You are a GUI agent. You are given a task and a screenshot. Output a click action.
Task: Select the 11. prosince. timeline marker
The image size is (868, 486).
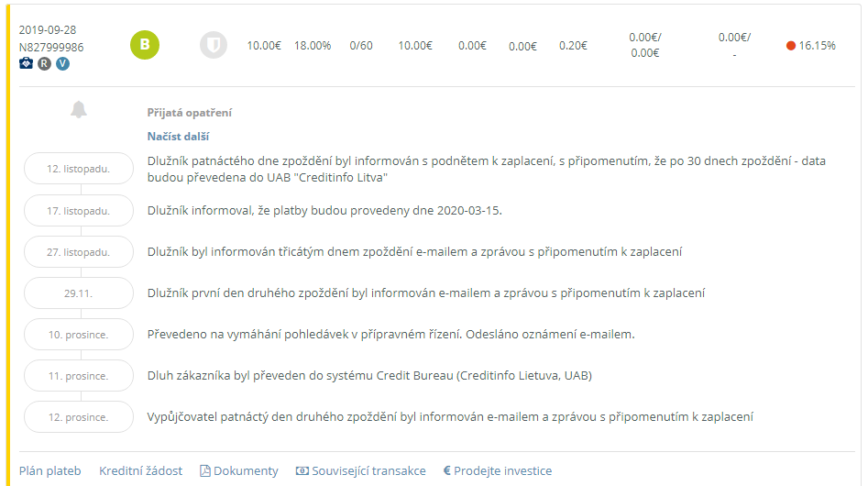click(x=79, y=376)
